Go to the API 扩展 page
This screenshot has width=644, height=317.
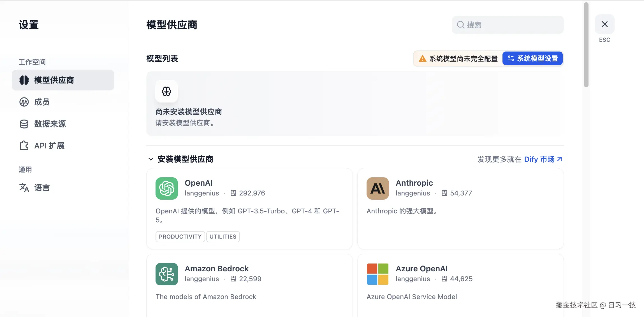pos(49,146)
